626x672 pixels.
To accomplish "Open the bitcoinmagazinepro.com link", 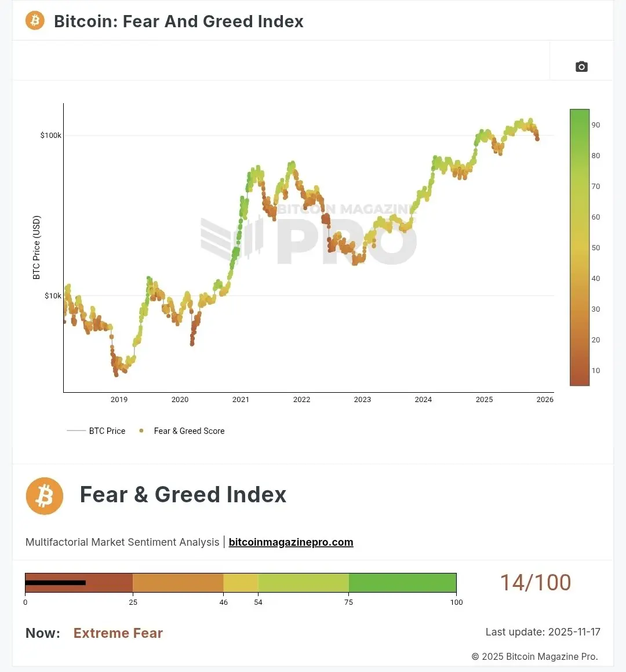I will coord(291,542).
